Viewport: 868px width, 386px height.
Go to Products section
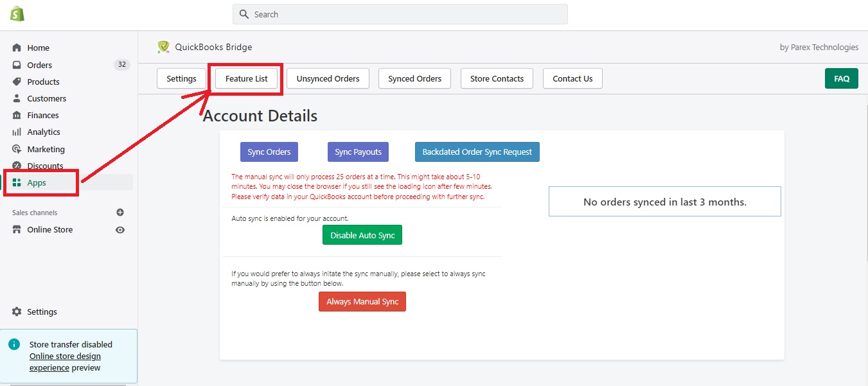tap(43, 82)
